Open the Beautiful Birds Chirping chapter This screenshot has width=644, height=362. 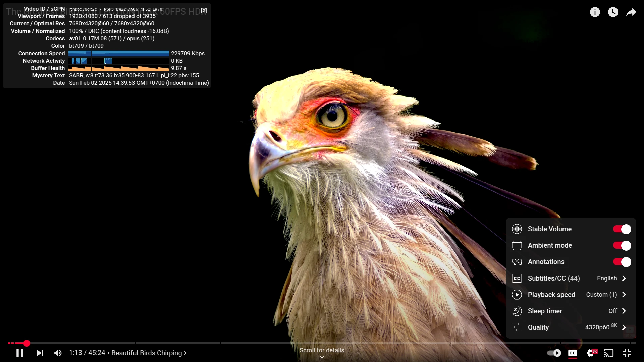[149, 353]
